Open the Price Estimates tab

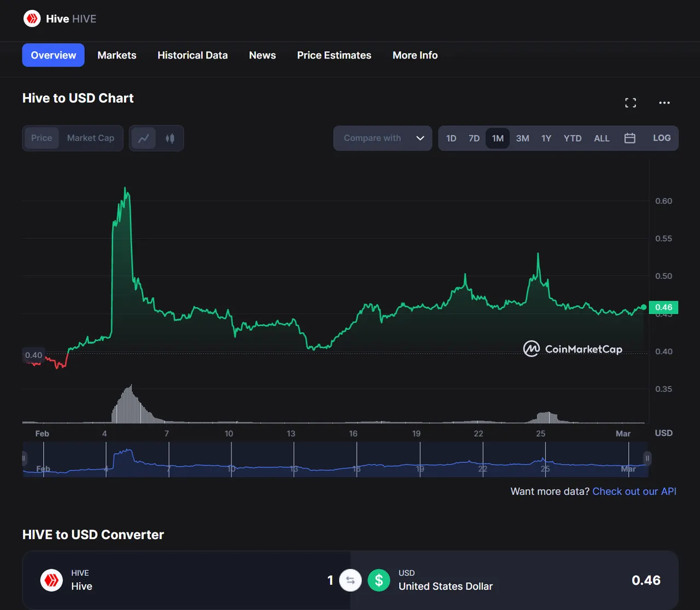[x=334, y=55]
